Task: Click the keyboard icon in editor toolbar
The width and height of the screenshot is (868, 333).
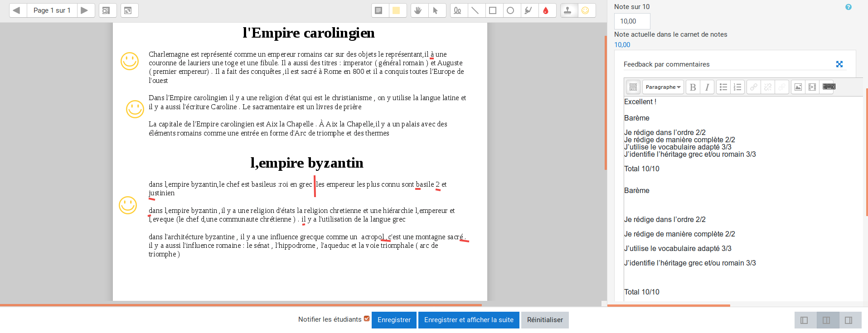Action: pyautogui.click(x=829, y=87)
